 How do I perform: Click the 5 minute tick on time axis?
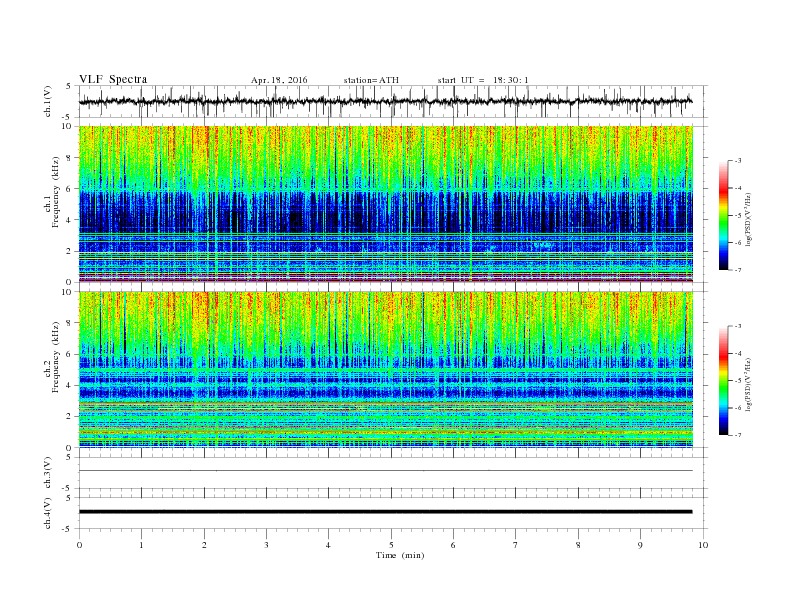click(x=391, y=545)
